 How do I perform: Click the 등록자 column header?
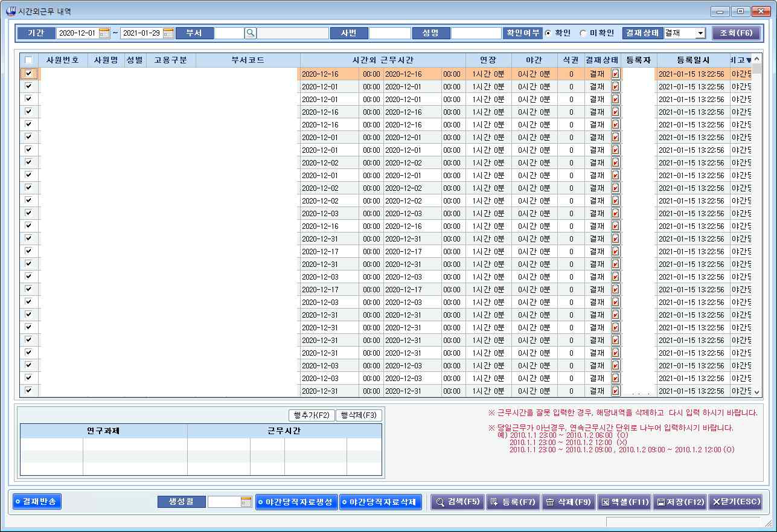(x=639, y=60)
